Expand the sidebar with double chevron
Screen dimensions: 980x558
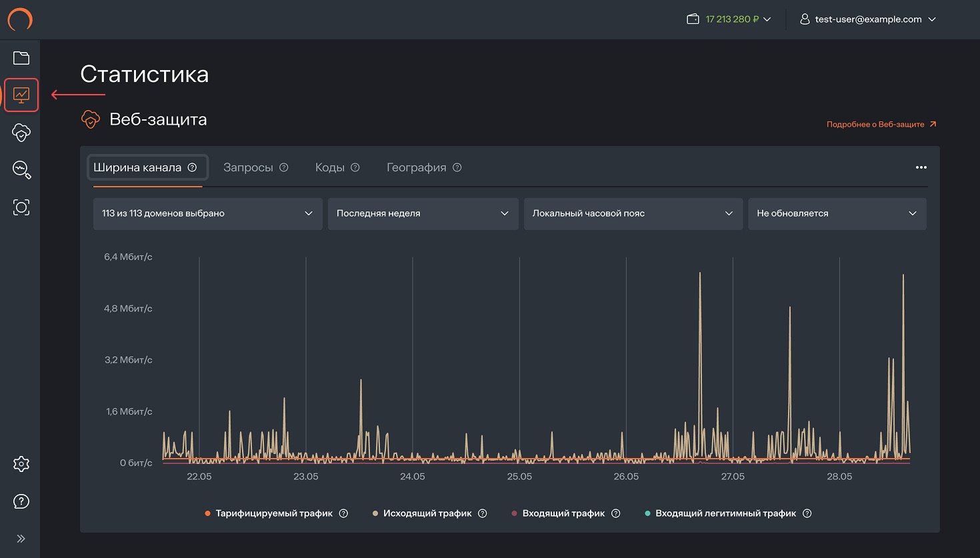21,539
